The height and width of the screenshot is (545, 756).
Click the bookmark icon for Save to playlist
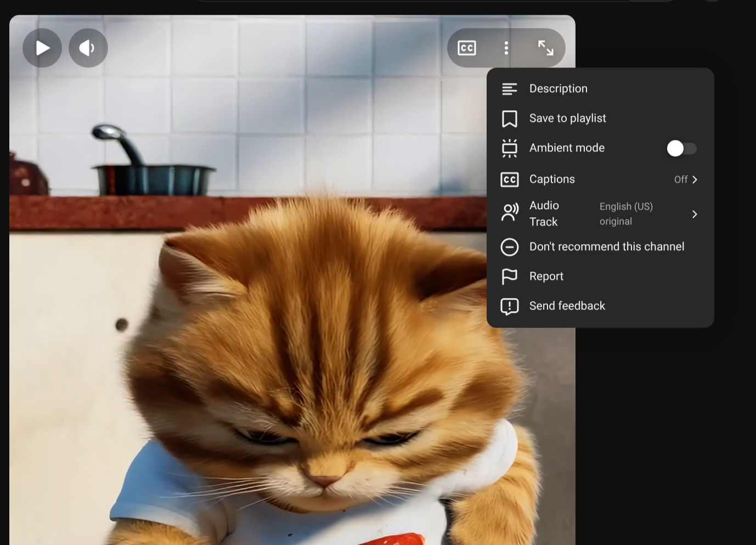point(510,119)
